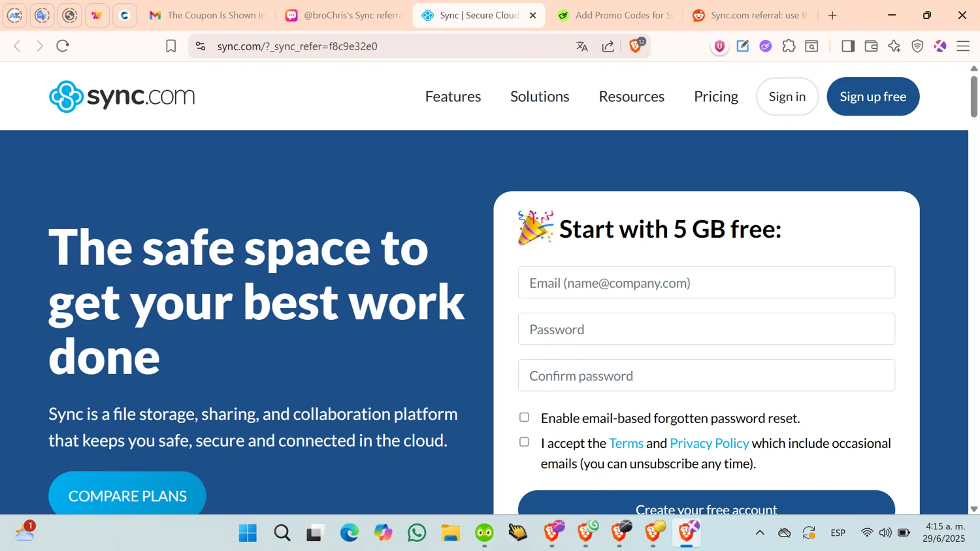Click the Bitwarden shield extension icon
The width and height of the screenshot is (980, 551).
(719, 46)
